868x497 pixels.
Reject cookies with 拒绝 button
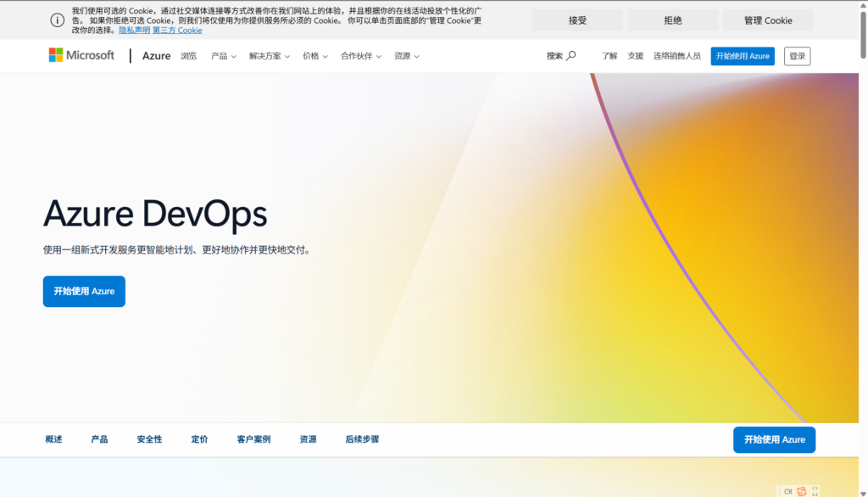tap(672, 20)
